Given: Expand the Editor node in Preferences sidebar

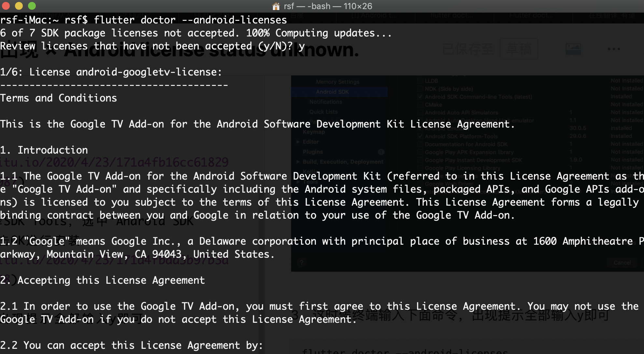Looking at the screenshot, I should (298, 142).
